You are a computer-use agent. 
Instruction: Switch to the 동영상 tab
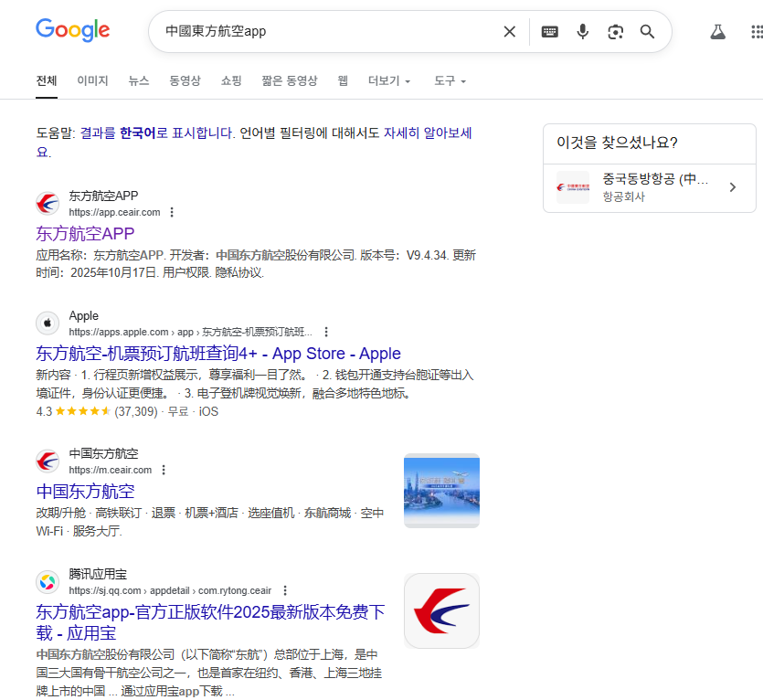click(185, 80)
